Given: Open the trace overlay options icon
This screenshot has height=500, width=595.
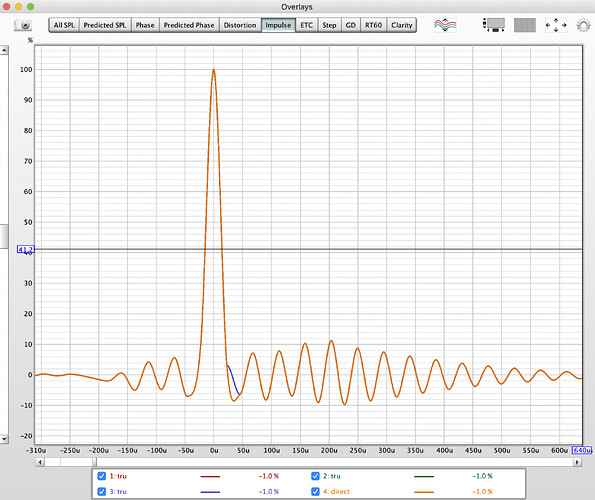Looking at the screenshot, I should tap(445, 25).
